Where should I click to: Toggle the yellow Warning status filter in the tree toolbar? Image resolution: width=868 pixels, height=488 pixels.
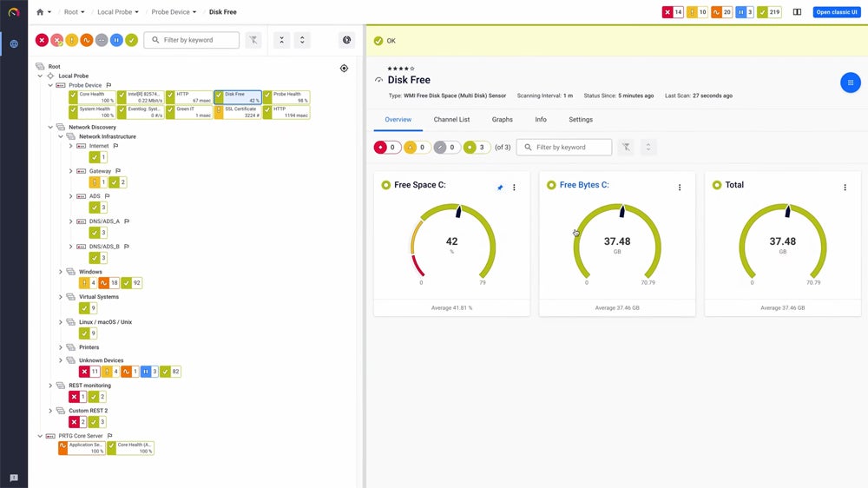tap(71, 40)
